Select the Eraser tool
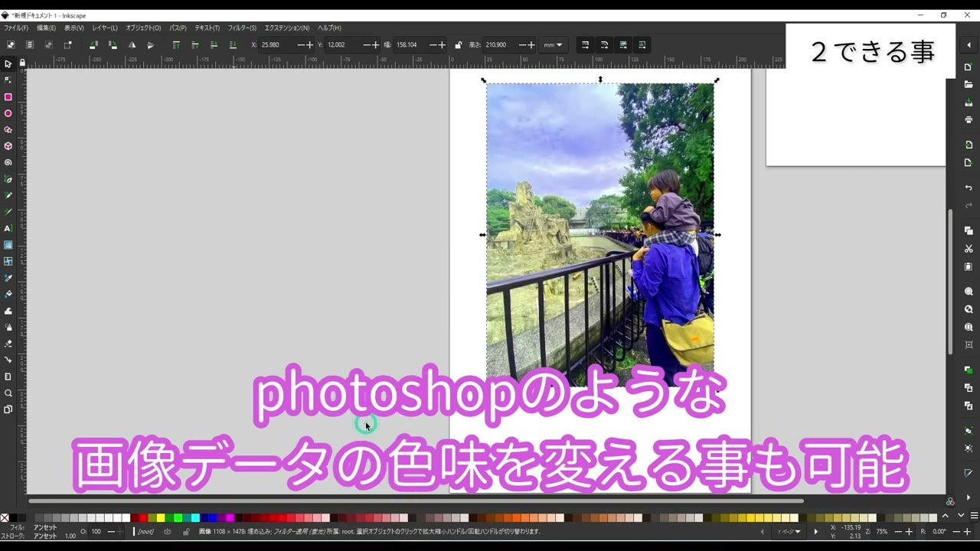Image resolution: width=980 pixels, height=551 pixels. coord(8,344)
